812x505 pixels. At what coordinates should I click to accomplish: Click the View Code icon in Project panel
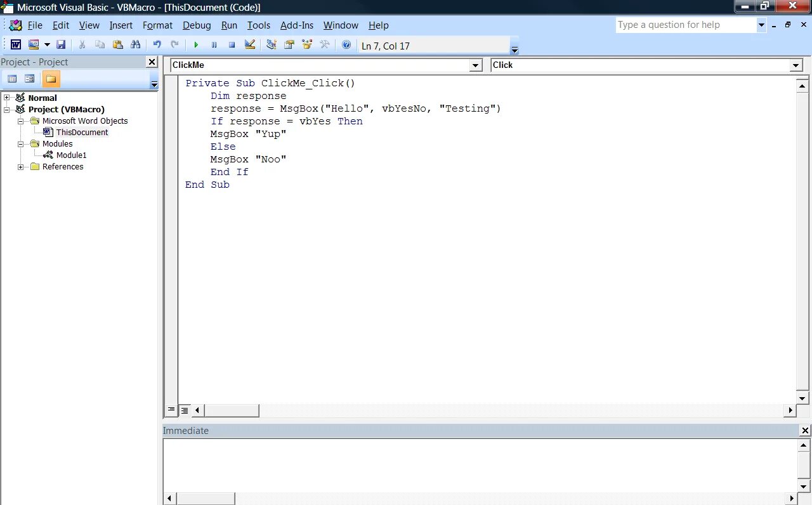pos(12,79)
